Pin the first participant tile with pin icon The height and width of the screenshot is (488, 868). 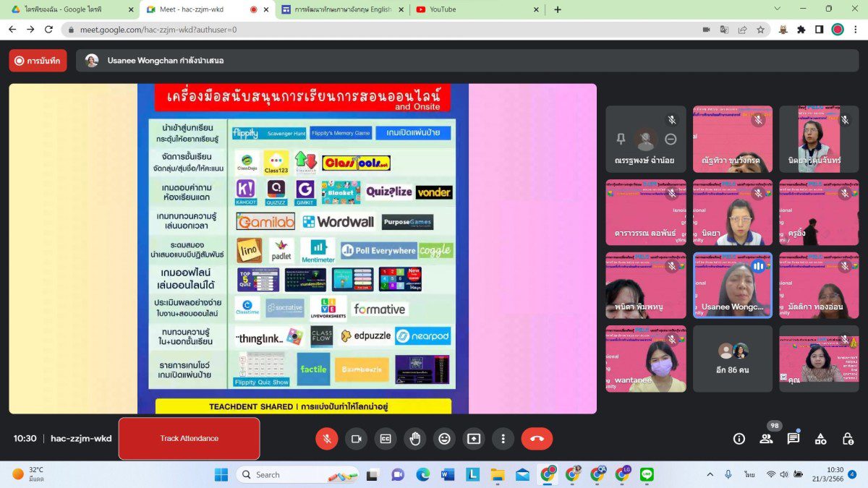(621, 139)
